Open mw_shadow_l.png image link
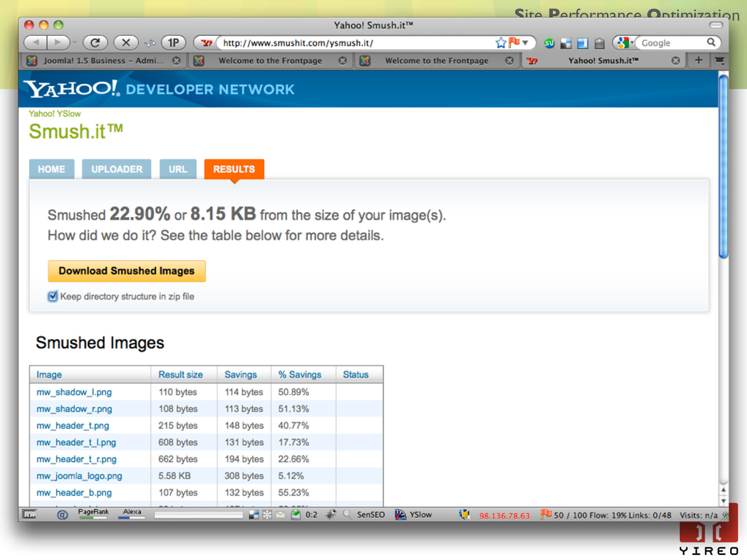The height and width of the screenshot is (560, 747). point(74,392)
